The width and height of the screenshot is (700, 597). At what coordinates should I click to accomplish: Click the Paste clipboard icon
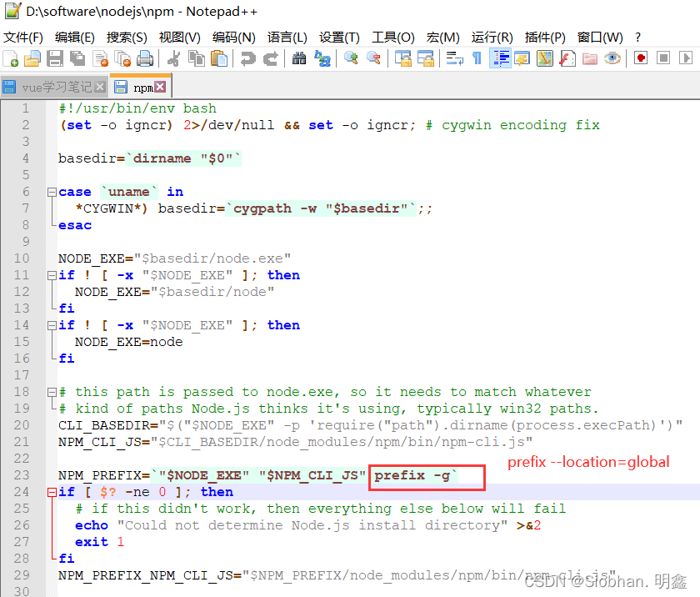tap(218, 58)
